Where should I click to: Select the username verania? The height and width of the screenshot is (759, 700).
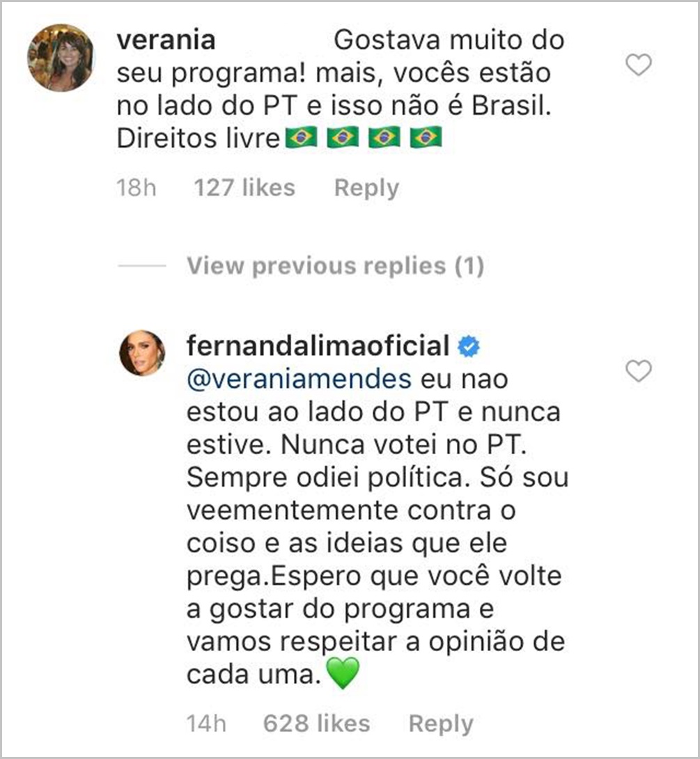click(x=167, y=40)
